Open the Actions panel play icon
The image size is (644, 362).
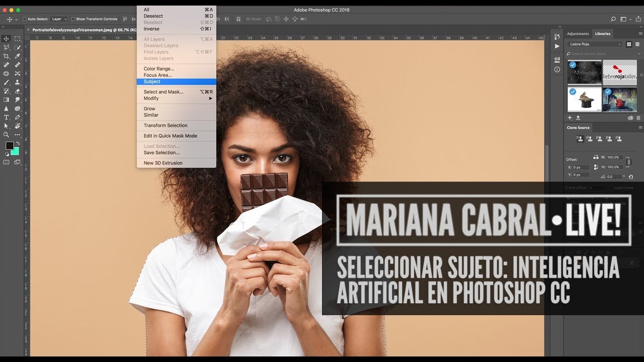557,46
